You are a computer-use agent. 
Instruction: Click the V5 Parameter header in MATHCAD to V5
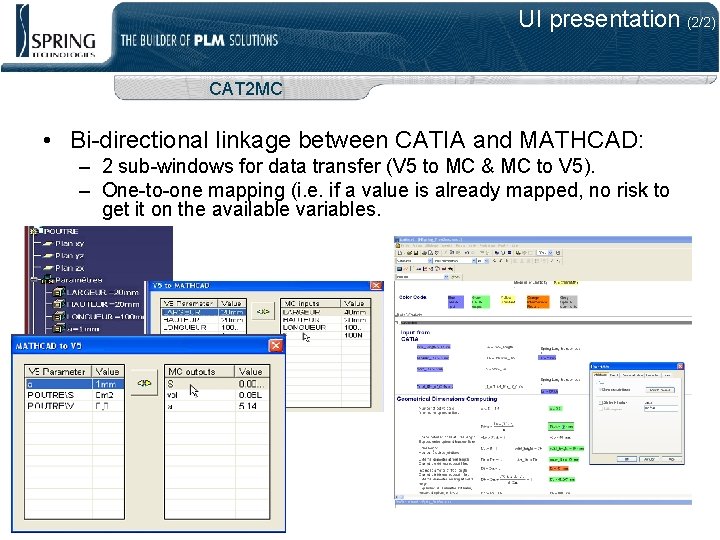point(58,371)
